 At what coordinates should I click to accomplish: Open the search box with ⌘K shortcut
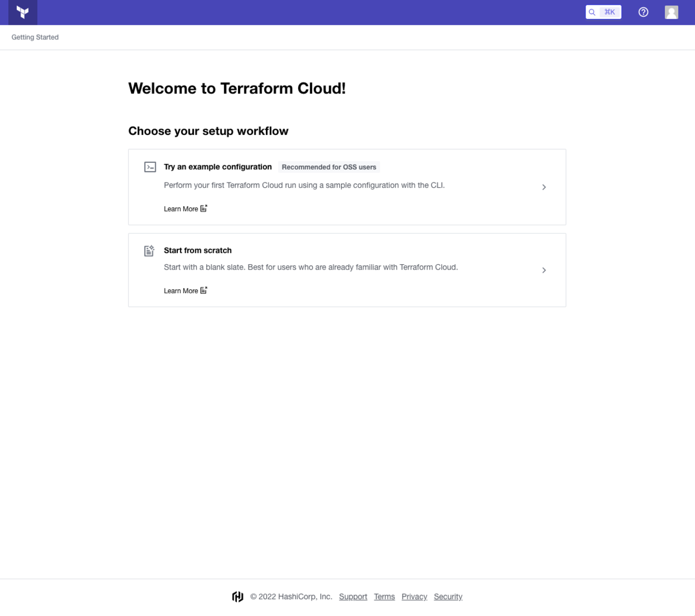pos(603,12)
